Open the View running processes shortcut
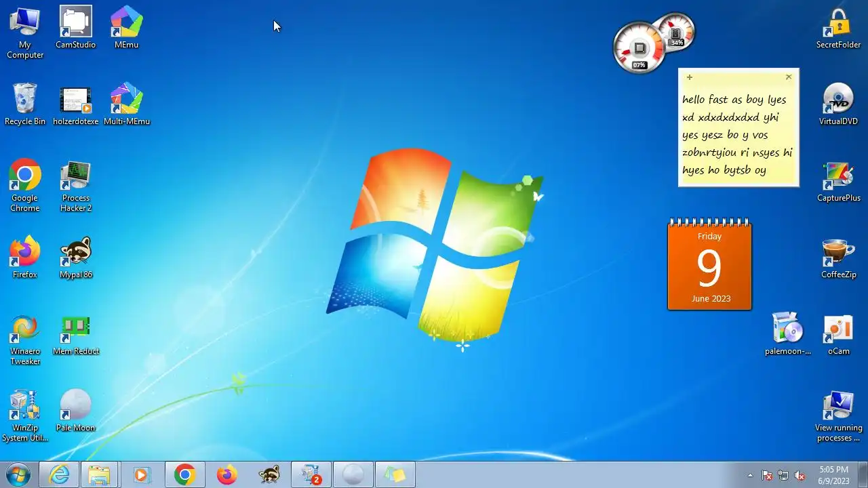 coord(838,415)
